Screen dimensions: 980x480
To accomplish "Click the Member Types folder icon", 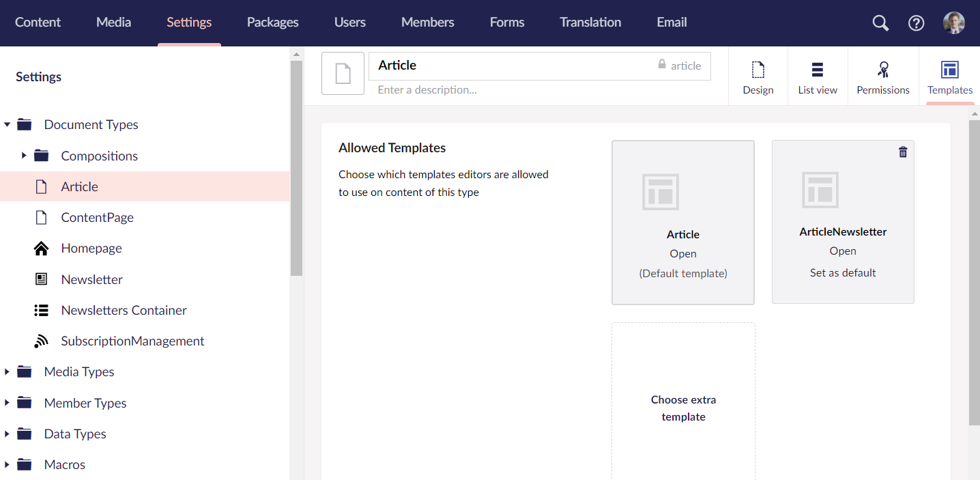I will (25, 403).
